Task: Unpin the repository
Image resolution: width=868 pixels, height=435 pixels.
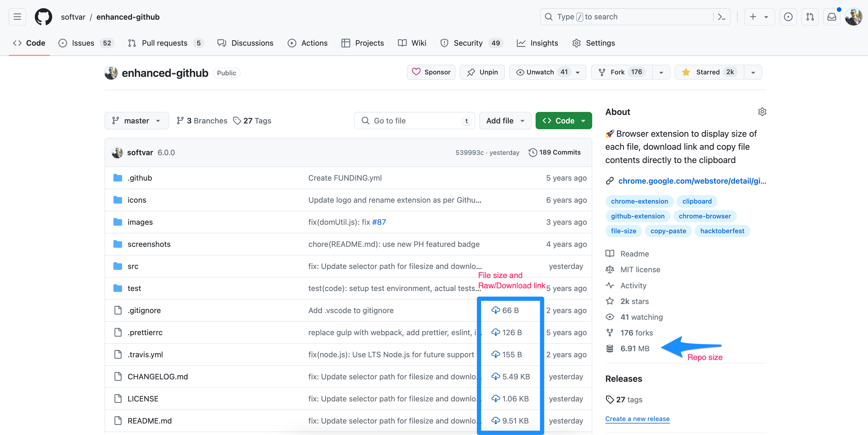Action: point(482,72)
